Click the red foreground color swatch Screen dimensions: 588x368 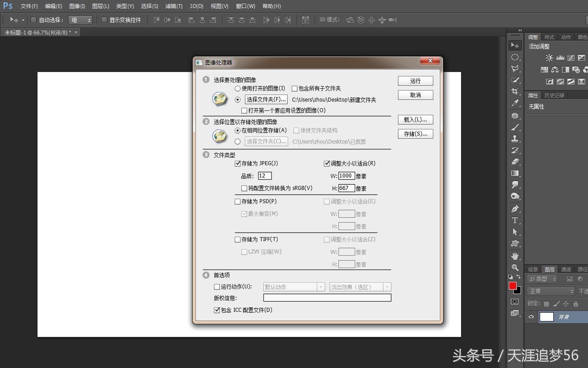512,285
